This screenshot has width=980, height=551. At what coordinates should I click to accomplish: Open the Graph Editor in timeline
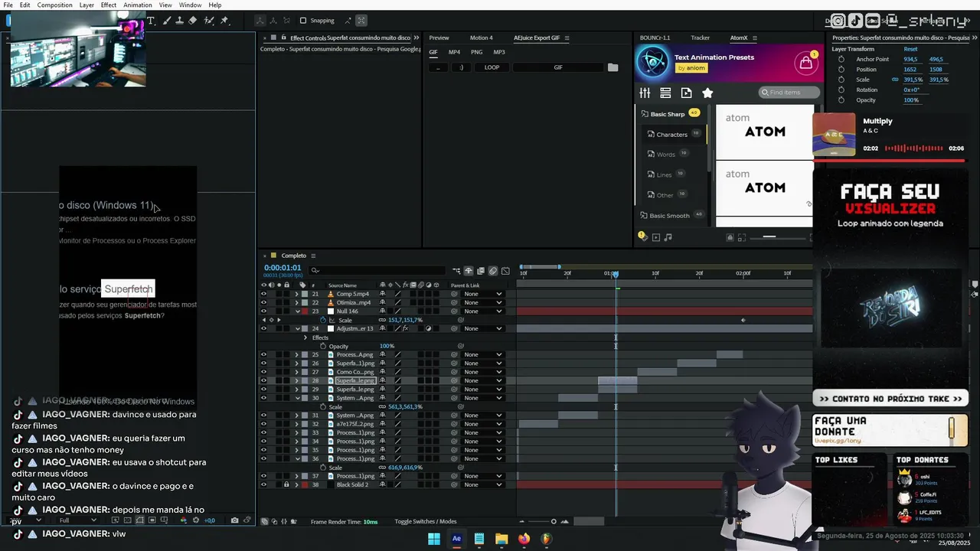505,271
